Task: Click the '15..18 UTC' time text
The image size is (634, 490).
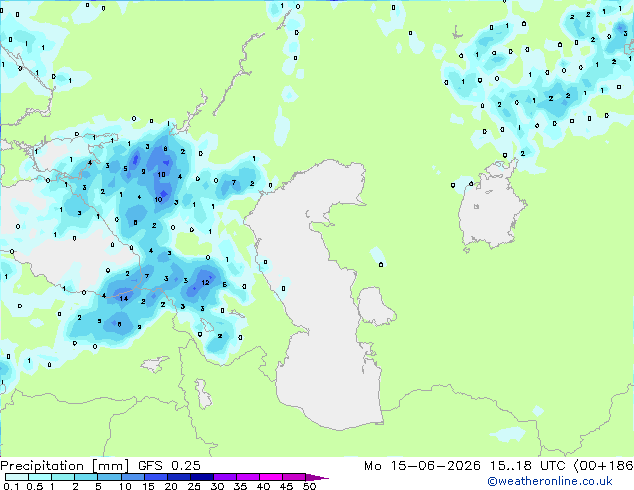Action: pyautogui.click(x=527, y=465)
